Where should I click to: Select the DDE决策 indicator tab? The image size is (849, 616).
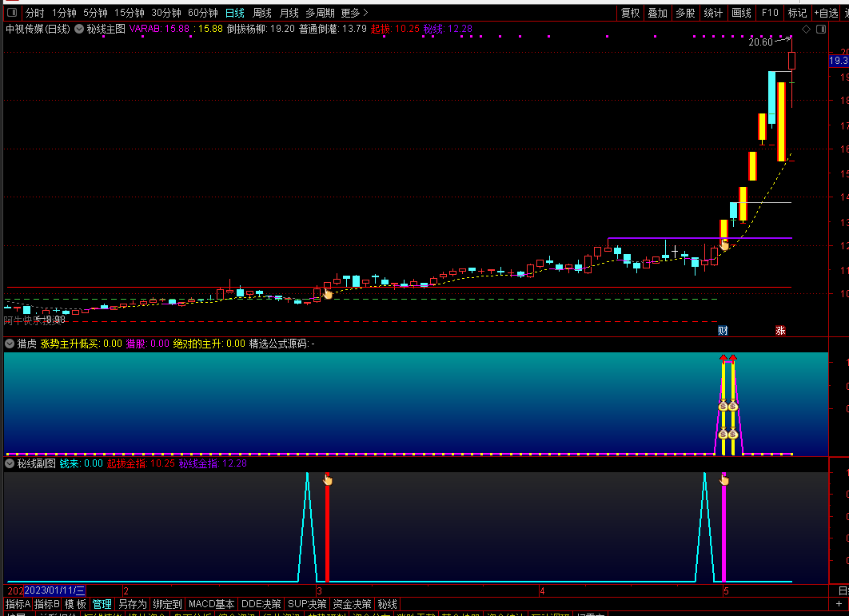[261, 603]
